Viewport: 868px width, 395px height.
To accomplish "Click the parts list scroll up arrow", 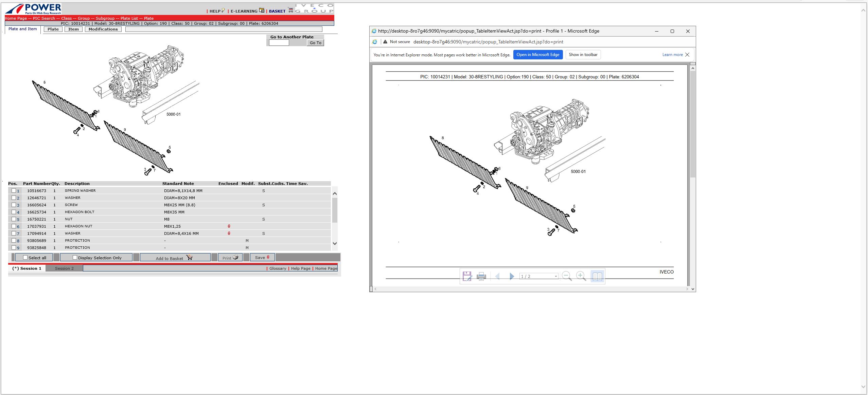I will tap(335, 194).
